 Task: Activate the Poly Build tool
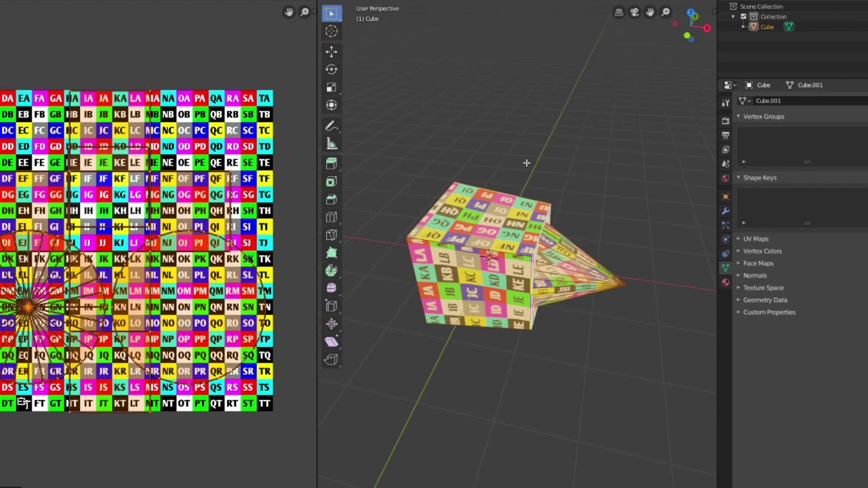pyautogui.click(x=331, y=253)
